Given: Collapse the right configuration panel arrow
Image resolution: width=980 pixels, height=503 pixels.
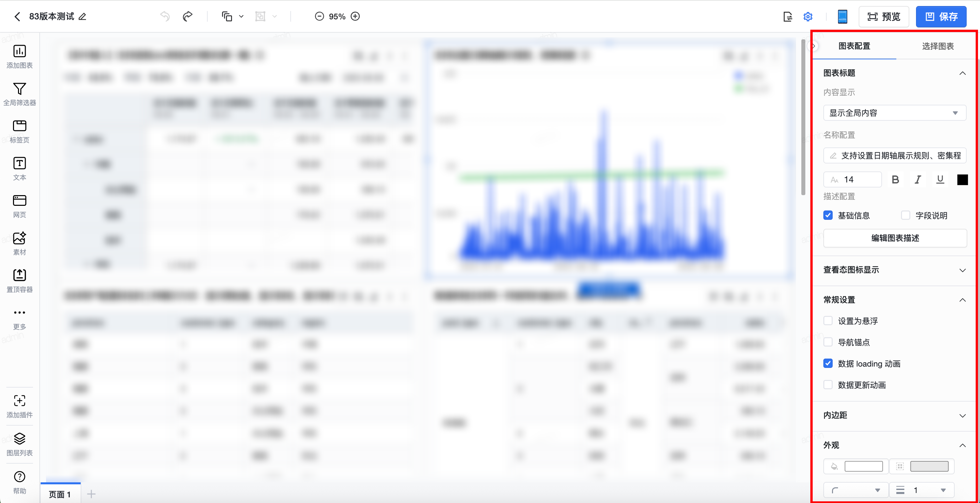Looking at the screenshot, I should 813,46.
